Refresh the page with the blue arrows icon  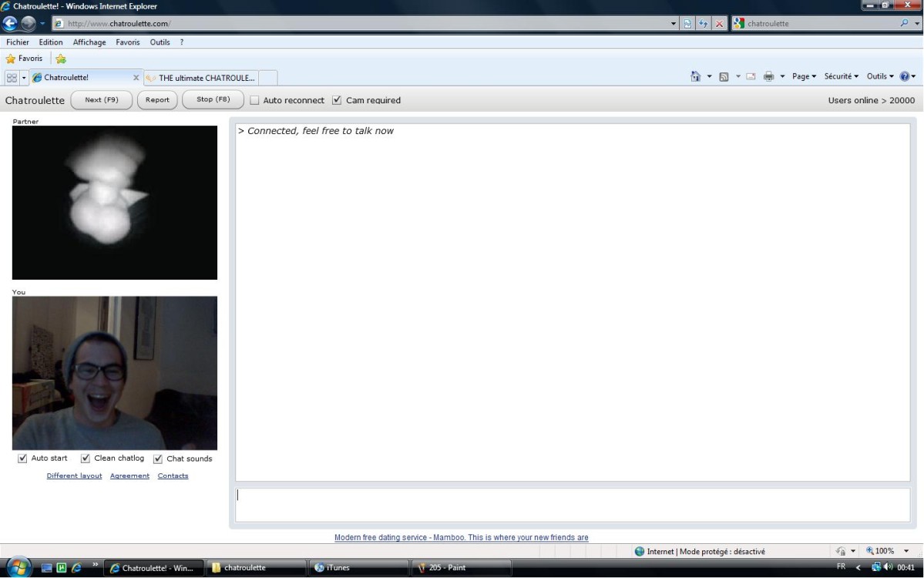pos(703,24)
